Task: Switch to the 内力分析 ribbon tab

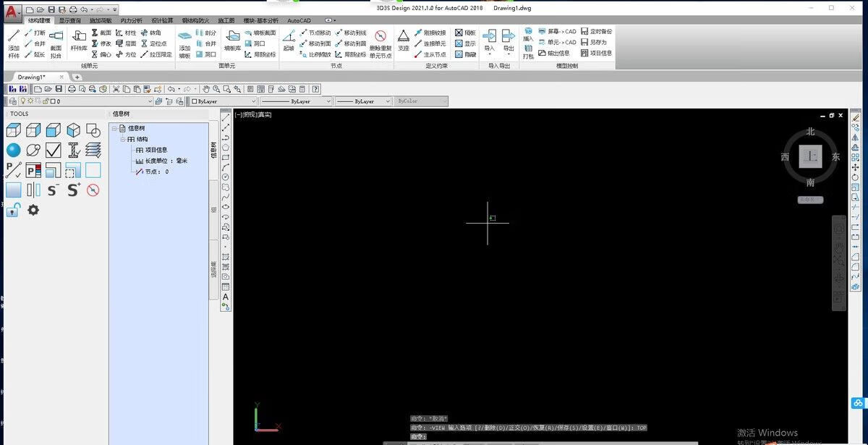Action: (x=131, y=21)
